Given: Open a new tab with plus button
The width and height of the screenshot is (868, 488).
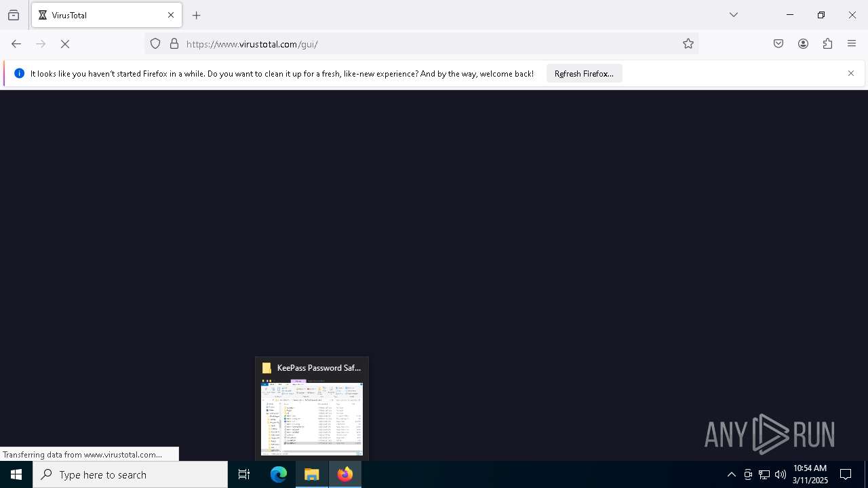Looking at the screenshot, I should pyautogui.click(x=197, y=15).
